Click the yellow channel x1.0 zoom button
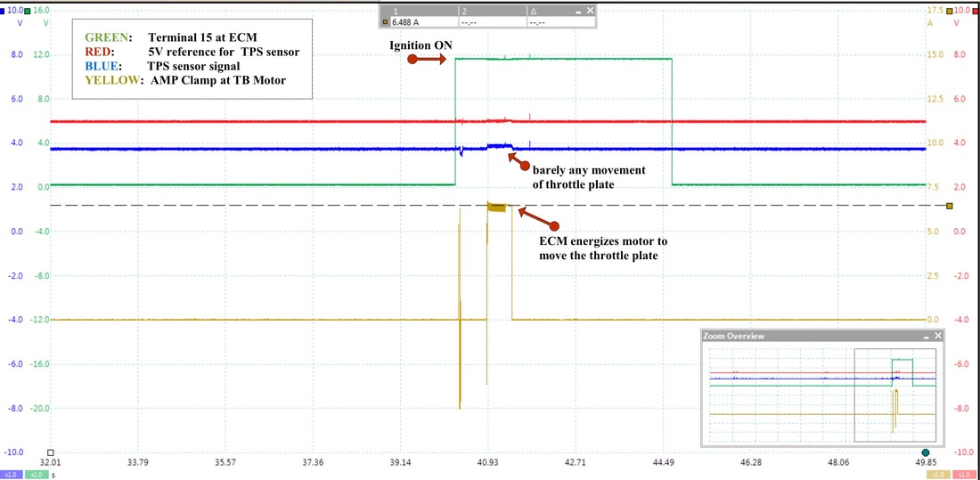Image resolution: width=980 pixels, height=480 pixels. pos(939,475)
